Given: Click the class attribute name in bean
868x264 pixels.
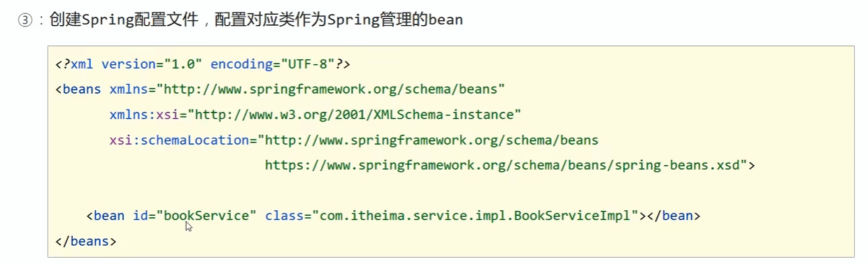Looking at the screenshot, I should coord(284,216).
